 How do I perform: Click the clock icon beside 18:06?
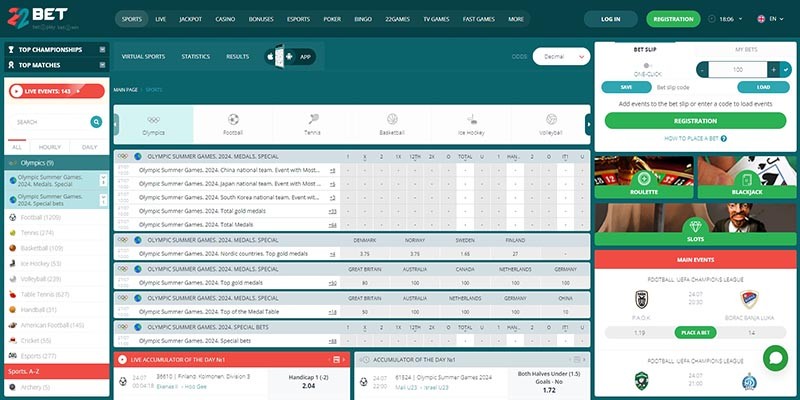tap(712, 19)
